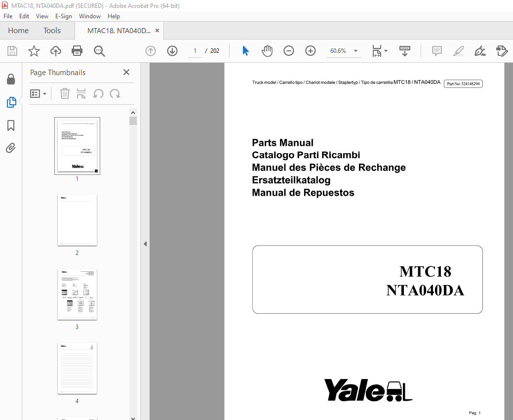Click the insert page break icon
The image size is (513, 420).
(81, 94)
